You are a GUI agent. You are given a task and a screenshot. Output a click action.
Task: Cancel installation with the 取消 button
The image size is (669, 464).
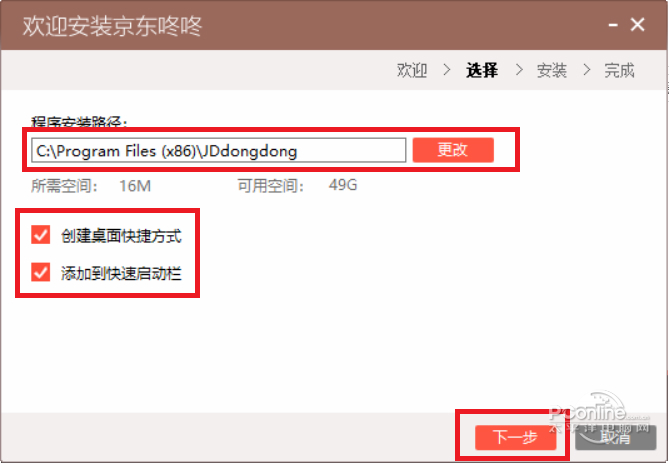(x=615, y=438)
